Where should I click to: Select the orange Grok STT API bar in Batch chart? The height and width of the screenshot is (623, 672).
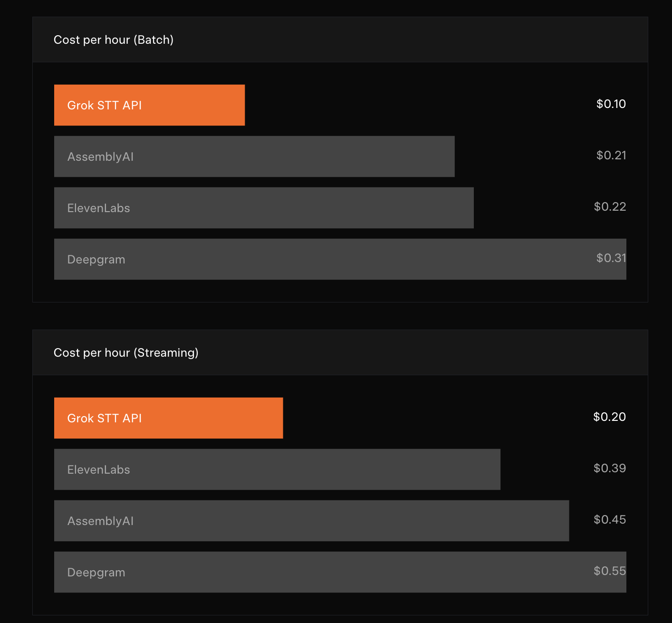click(x=190, y=105)
